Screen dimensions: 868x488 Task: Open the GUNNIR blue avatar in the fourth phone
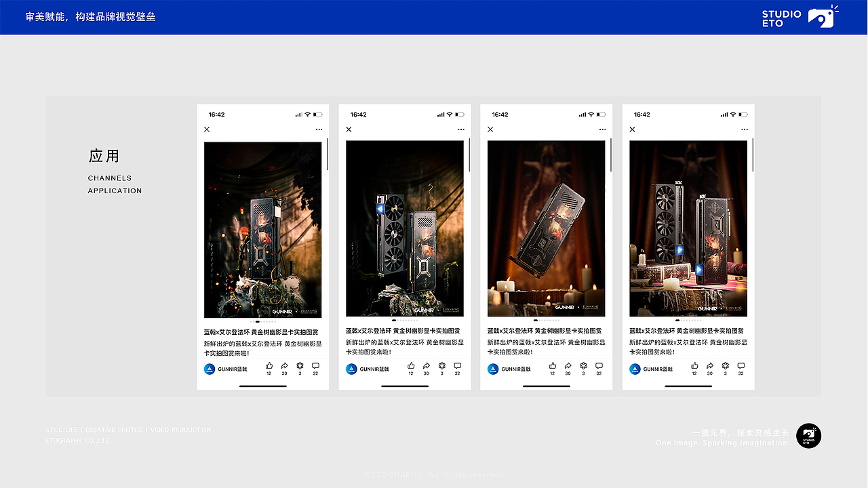pos(635,369)
